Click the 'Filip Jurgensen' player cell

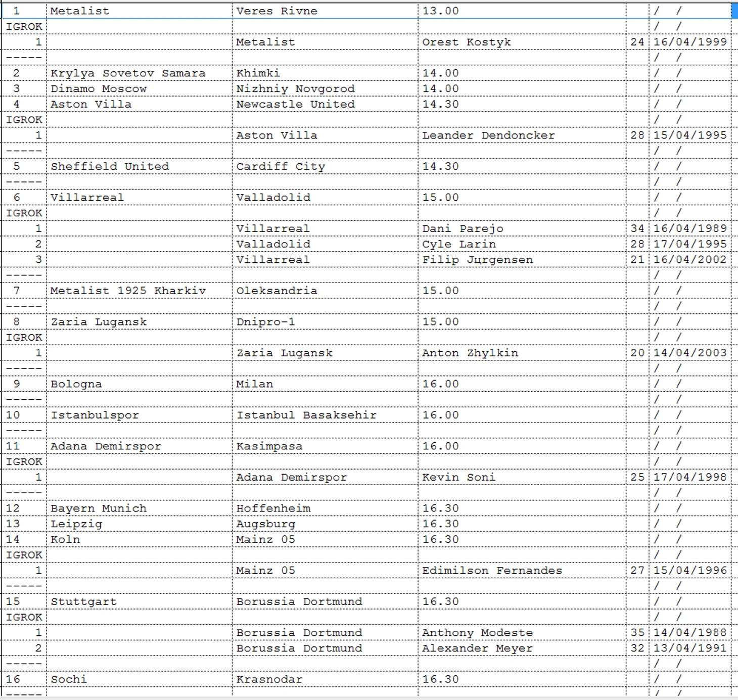(522, 259)
